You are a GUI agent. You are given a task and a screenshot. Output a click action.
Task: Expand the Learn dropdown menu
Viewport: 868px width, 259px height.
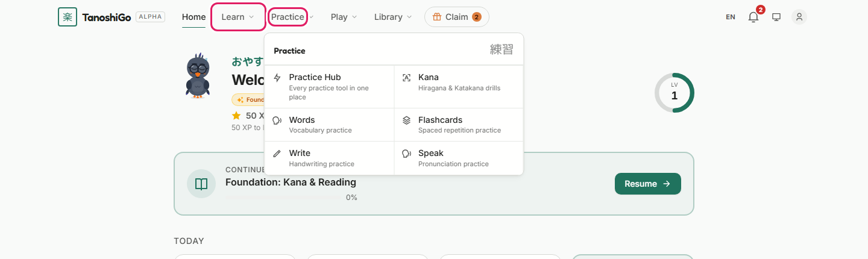pyautogui.click(x=238, y=17)
